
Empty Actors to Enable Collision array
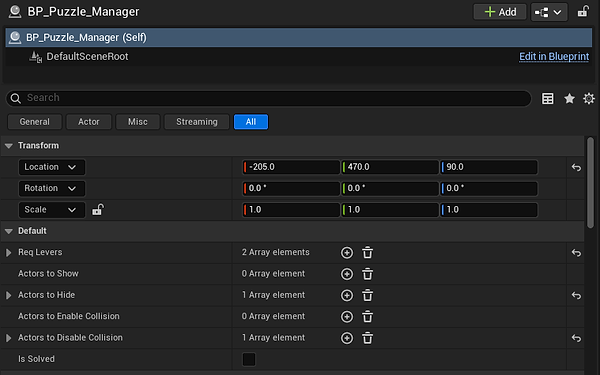(x=367, y=317)
